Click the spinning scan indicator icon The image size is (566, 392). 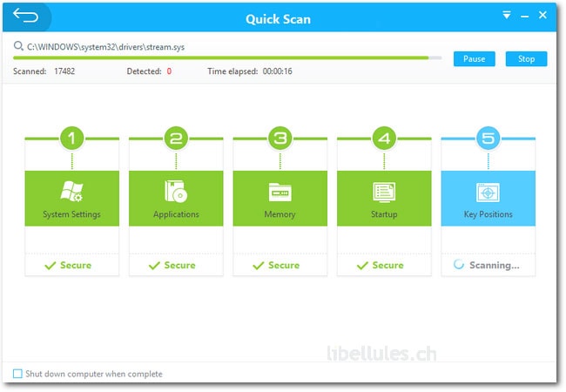458,264
